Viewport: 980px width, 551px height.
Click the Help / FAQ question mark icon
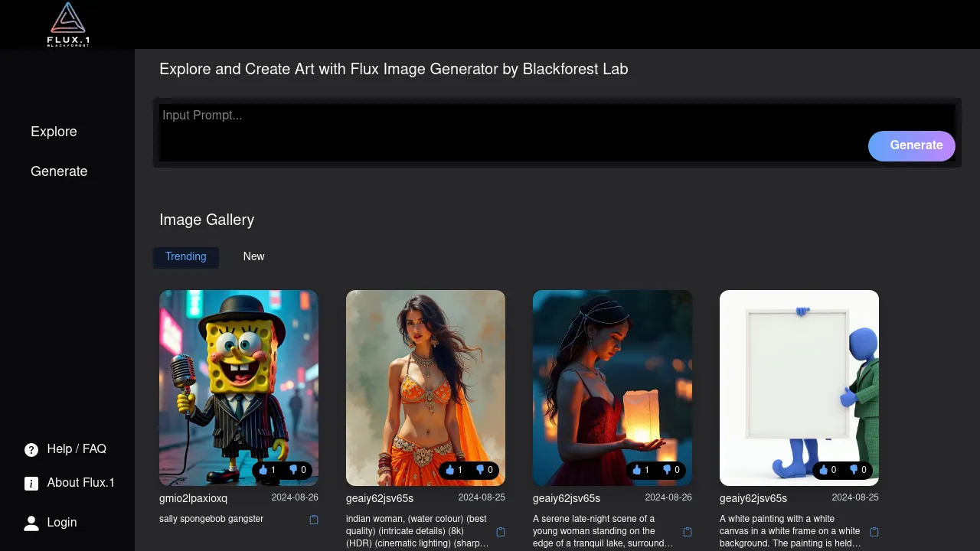coord(31,450)
